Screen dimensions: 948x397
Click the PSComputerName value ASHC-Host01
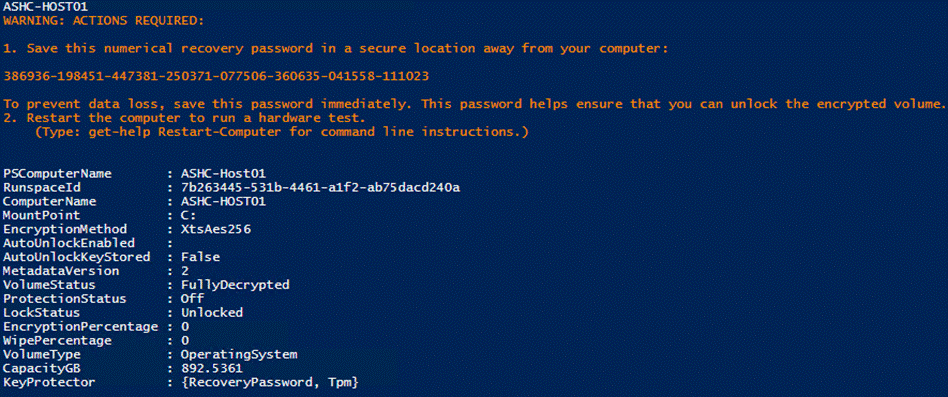click(223, 173)
